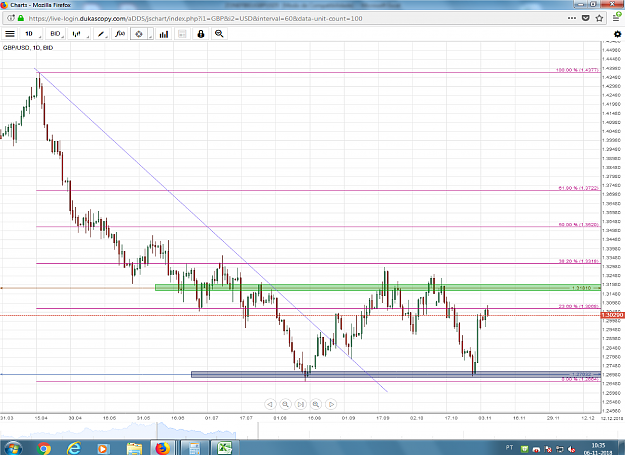Viewport: 625px width, 455px height.
Task: Select the blue support zone rectangle
Action: (396, 375)
